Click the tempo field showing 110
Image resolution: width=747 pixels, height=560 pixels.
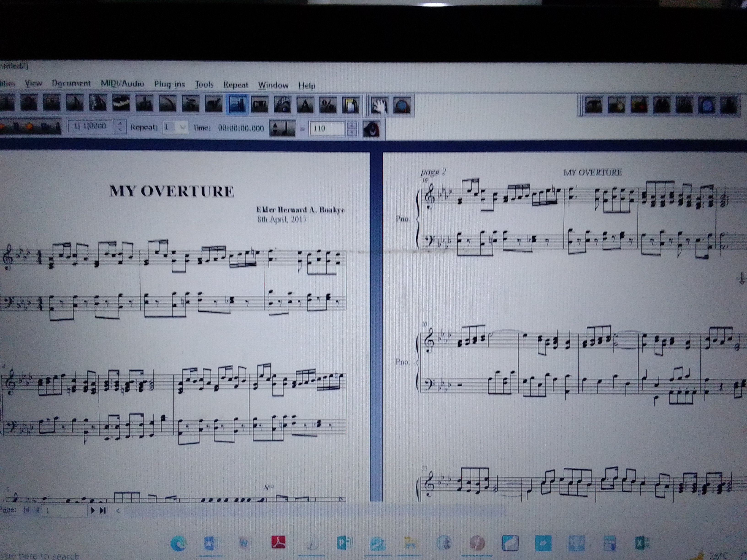click(327, 129)
